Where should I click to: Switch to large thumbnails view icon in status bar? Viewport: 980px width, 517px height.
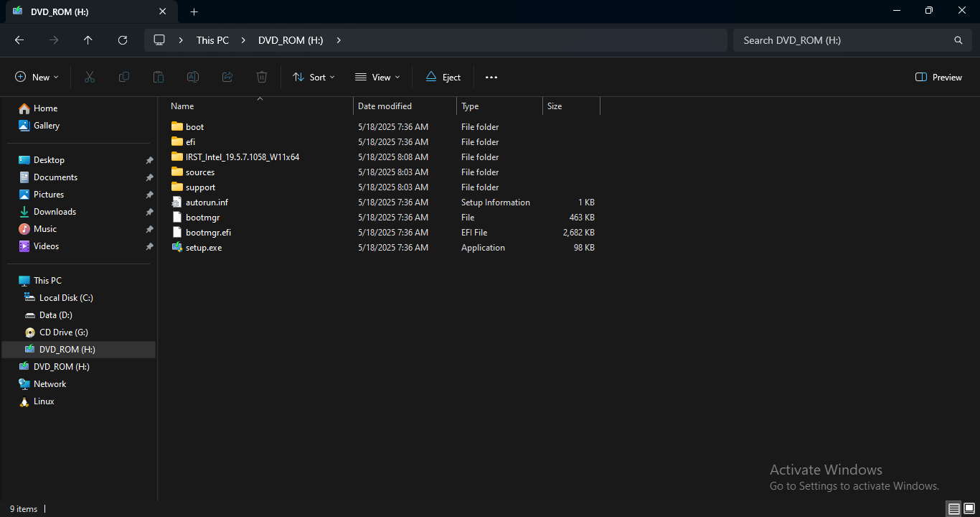click(x=969, y=508)
